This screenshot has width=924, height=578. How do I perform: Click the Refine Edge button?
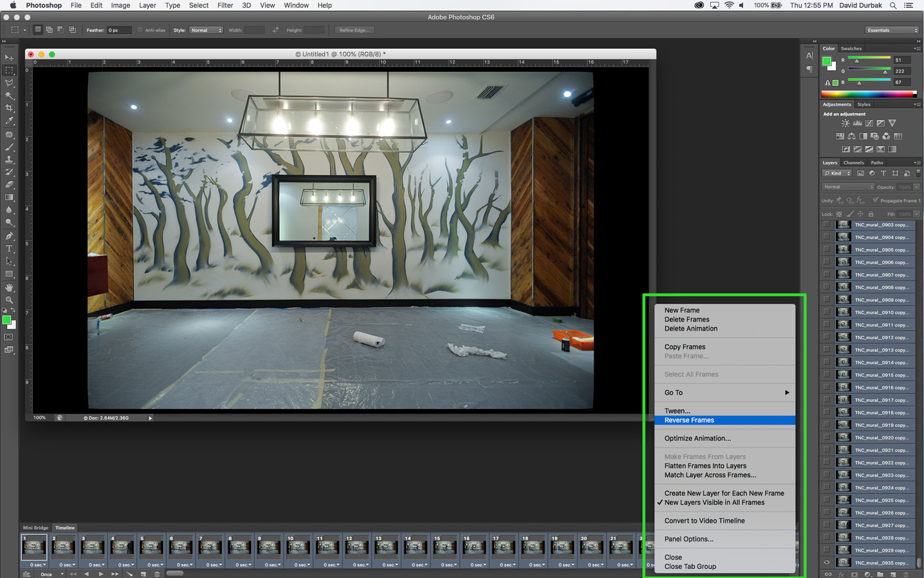tap(354, 30)
